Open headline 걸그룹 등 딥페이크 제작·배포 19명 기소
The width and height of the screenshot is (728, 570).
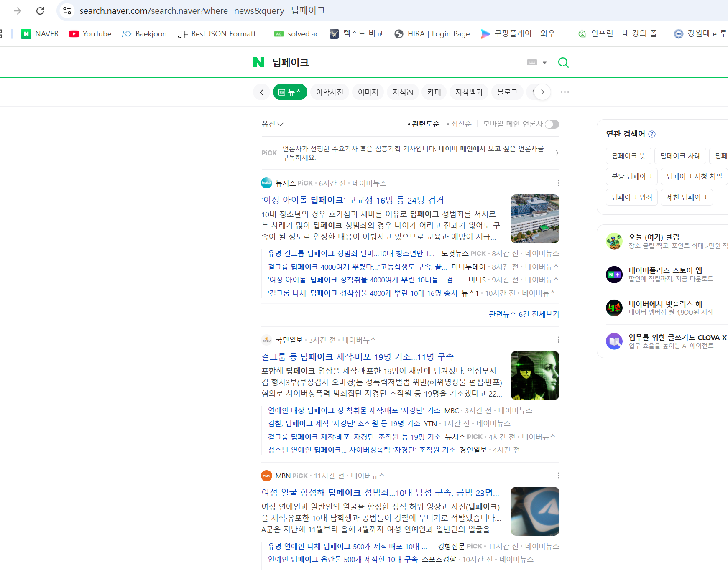tap(358, 357)
